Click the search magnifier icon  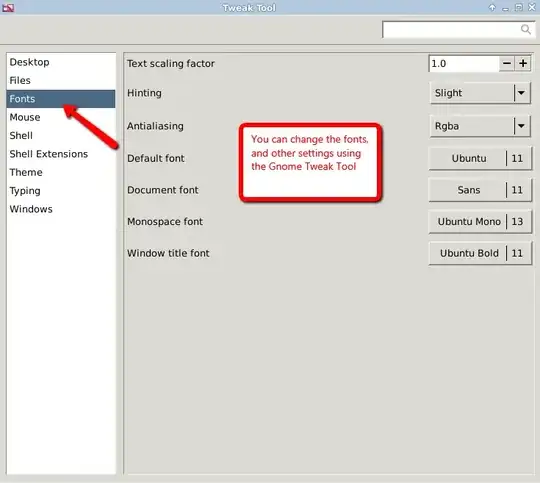tap(526, 30)
